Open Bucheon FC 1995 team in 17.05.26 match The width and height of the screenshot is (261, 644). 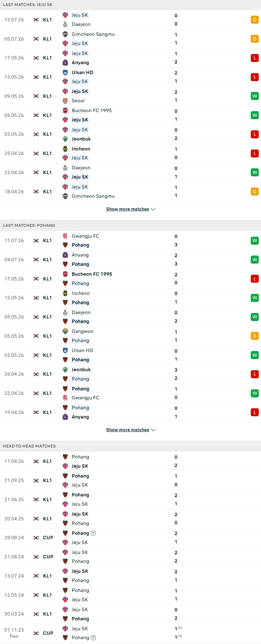click(x=92, y=274)
